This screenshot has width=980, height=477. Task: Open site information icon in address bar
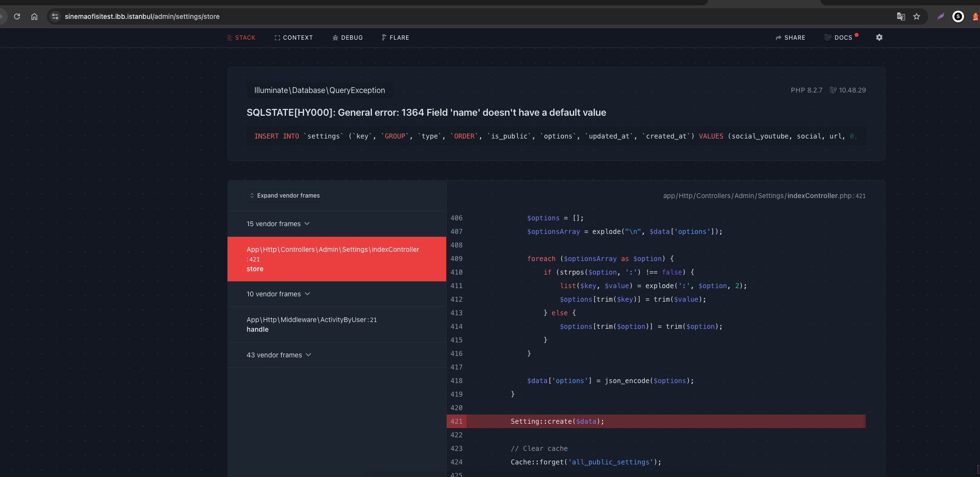click(55, 16)
